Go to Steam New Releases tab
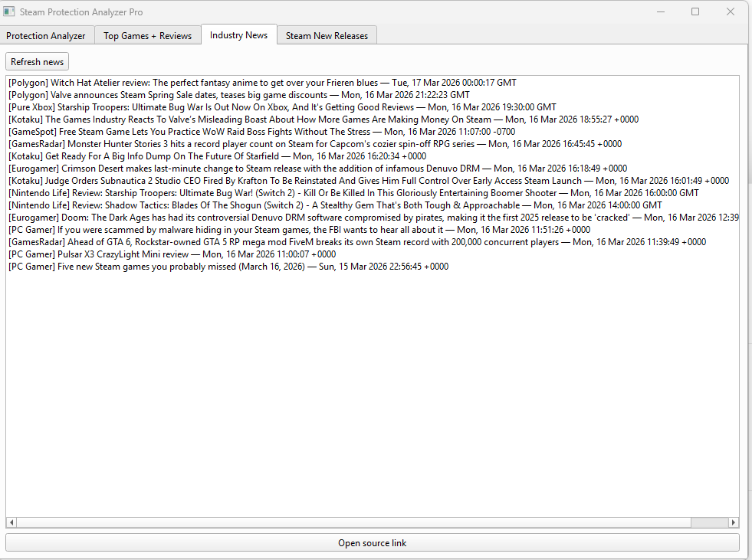 pos(327,36)
